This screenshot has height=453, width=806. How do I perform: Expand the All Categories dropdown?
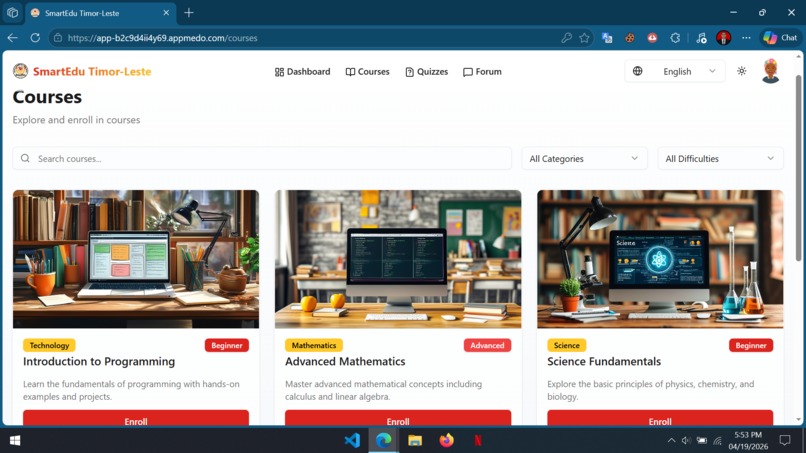pos(584,158)
